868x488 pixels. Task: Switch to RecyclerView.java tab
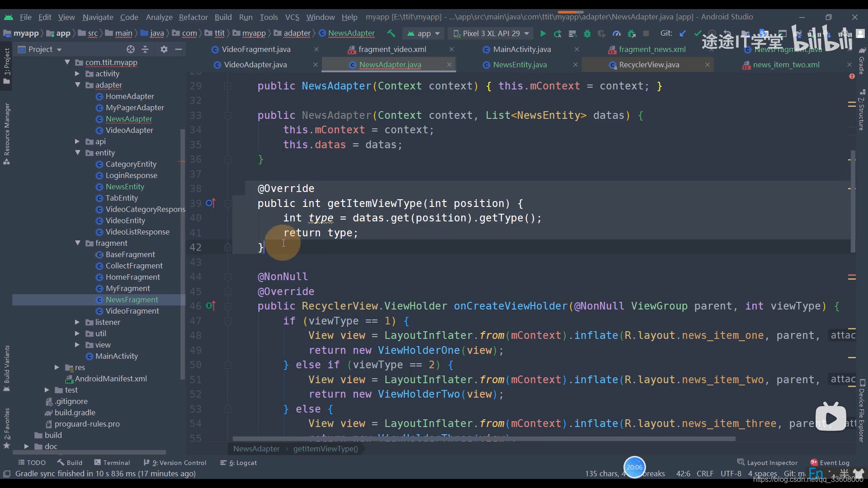[649, 65]
